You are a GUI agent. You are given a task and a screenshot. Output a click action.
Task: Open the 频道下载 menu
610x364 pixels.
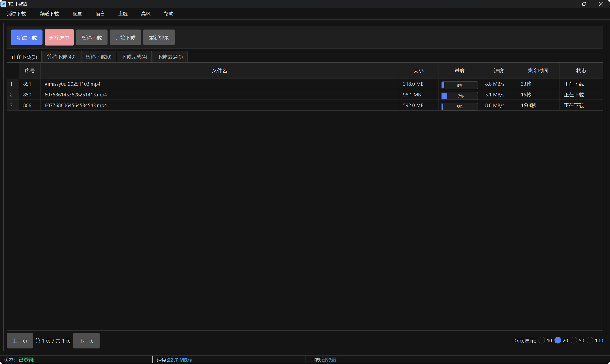tap(49, 14)
